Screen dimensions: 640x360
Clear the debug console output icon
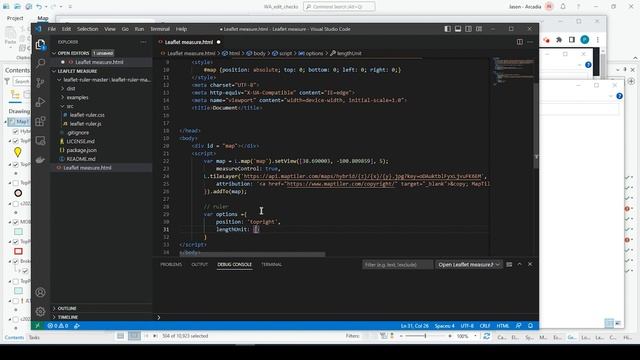tap(509, 264)
